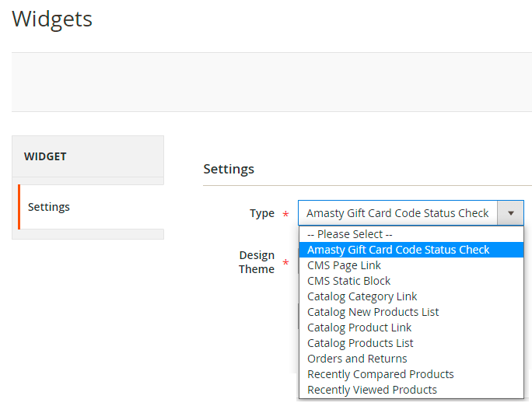Screen dimensions: 532x410
Task: Click the WIDGET sidebar header
Action: coord(45,156)
